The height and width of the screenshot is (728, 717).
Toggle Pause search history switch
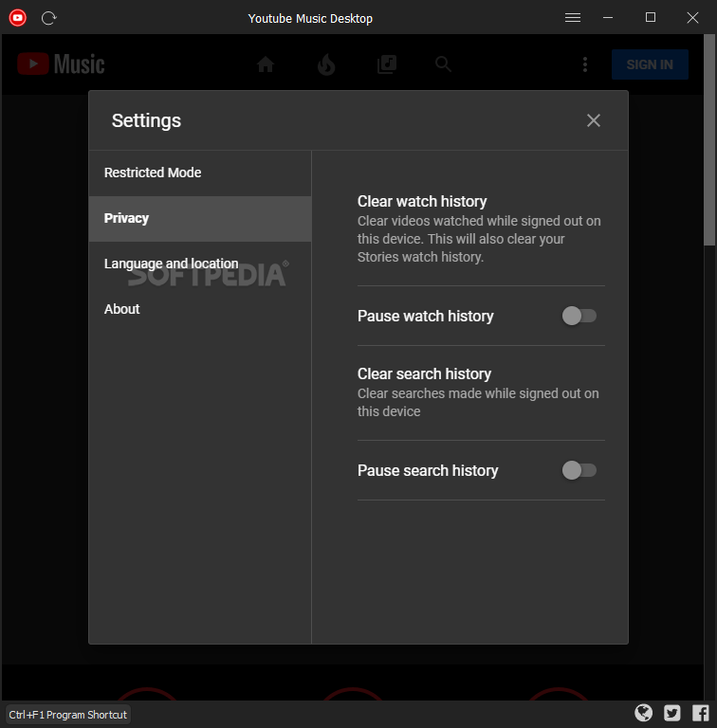coord(579,470)
